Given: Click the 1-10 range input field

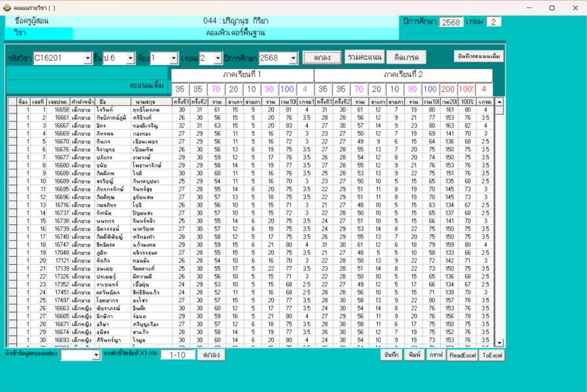Looking at the screenshot, I should click(177, 355).
